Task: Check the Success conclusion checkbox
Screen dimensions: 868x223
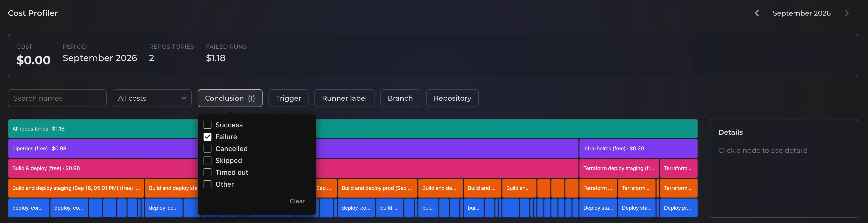Action: [x=207, y=125]
